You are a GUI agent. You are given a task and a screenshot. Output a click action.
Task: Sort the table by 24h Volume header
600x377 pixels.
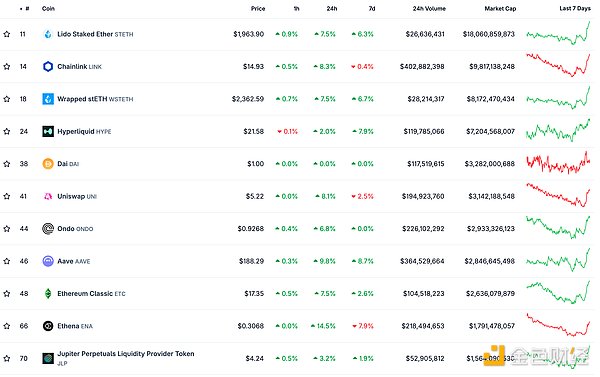(x=429, y=8)
